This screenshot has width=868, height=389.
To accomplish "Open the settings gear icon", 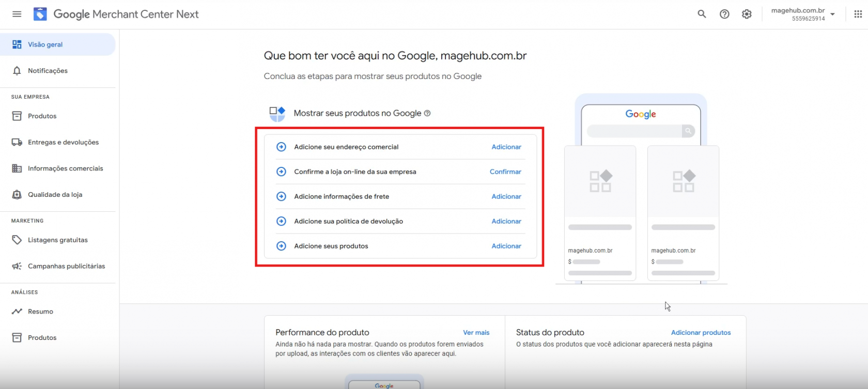I will (747, 14).
